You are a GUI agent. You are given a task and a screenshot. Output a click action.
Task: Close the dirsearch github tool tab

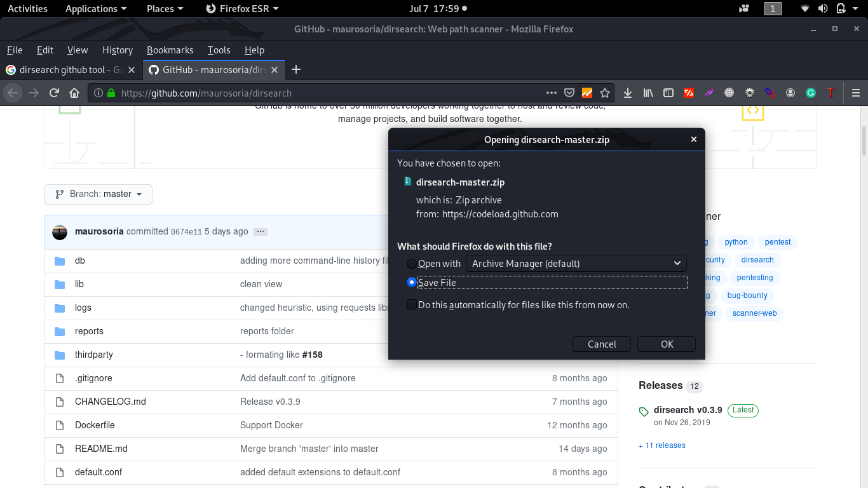(131, 70)
